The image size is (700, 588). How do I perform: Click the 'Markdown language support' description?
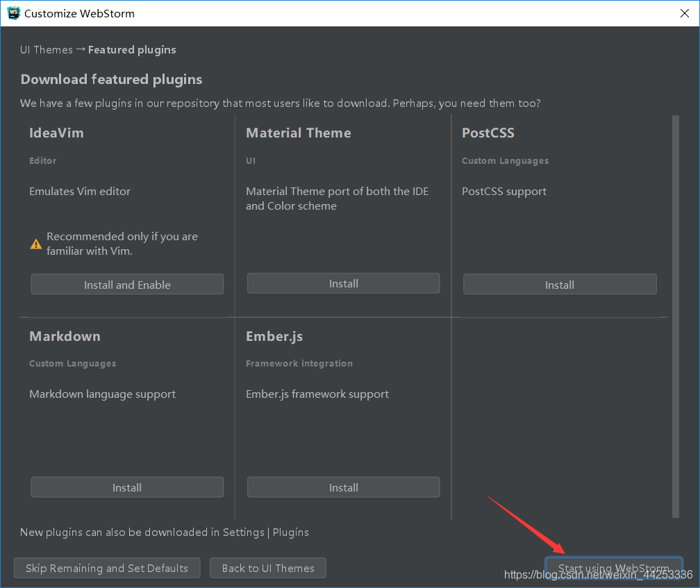click(x=103, y=394)
